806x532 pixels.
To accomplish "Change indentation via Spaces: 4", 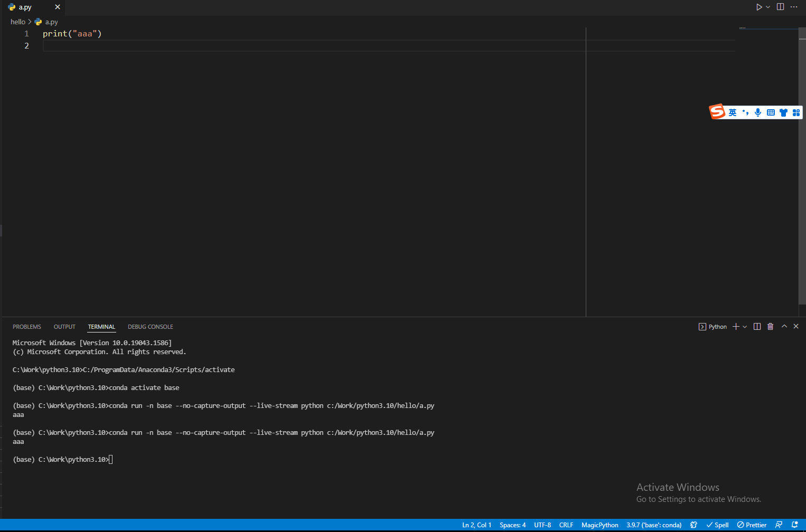I will tap(512, 525).
